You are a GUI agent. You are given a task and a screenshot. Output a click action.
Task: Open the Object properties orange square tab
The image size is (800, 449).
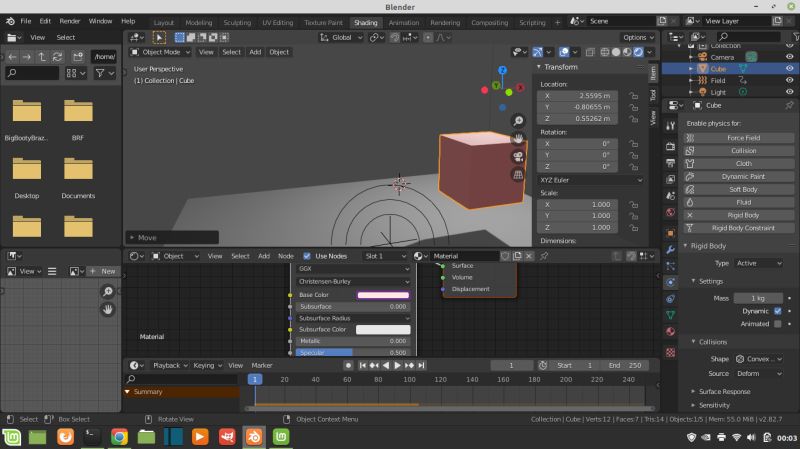tap(670, 233)
